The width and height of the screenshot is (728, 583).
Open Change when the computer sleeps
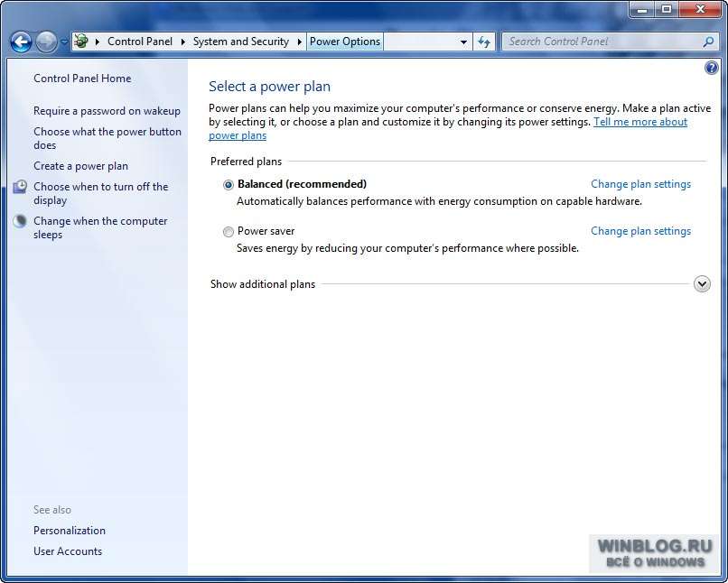tap(100, 227)
